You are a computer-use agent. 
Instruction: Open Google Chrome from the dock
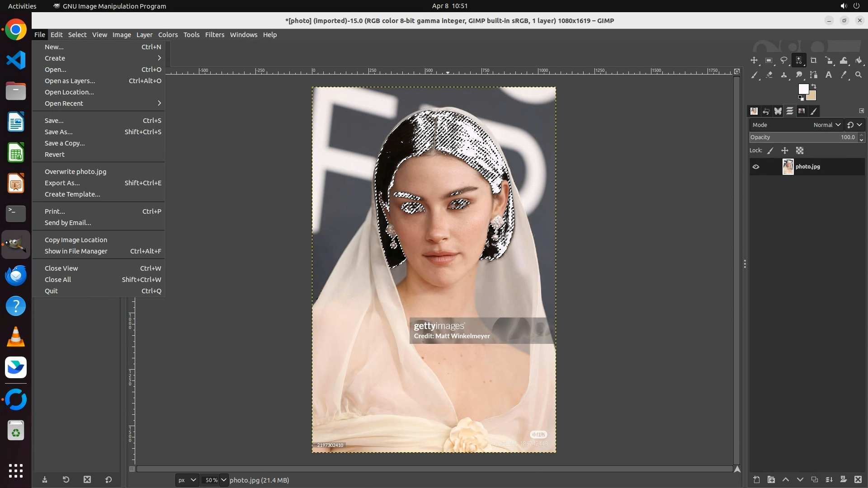[16, 30]
